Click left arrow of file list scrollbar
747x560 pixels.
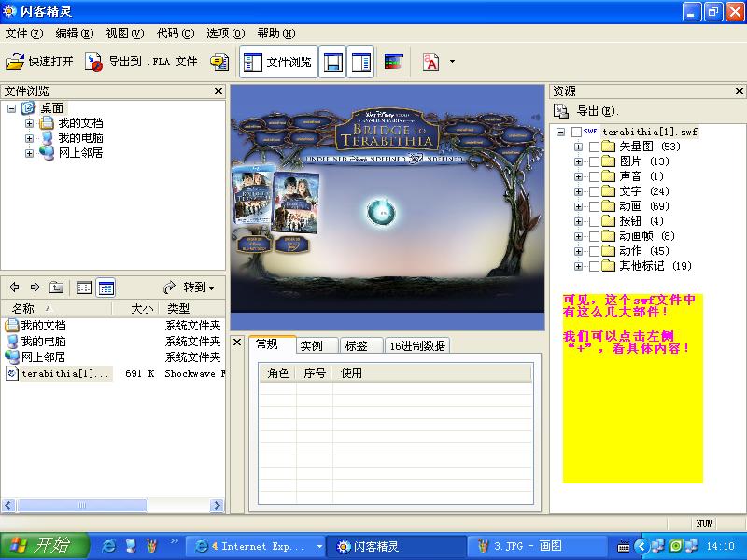(8, 505)
